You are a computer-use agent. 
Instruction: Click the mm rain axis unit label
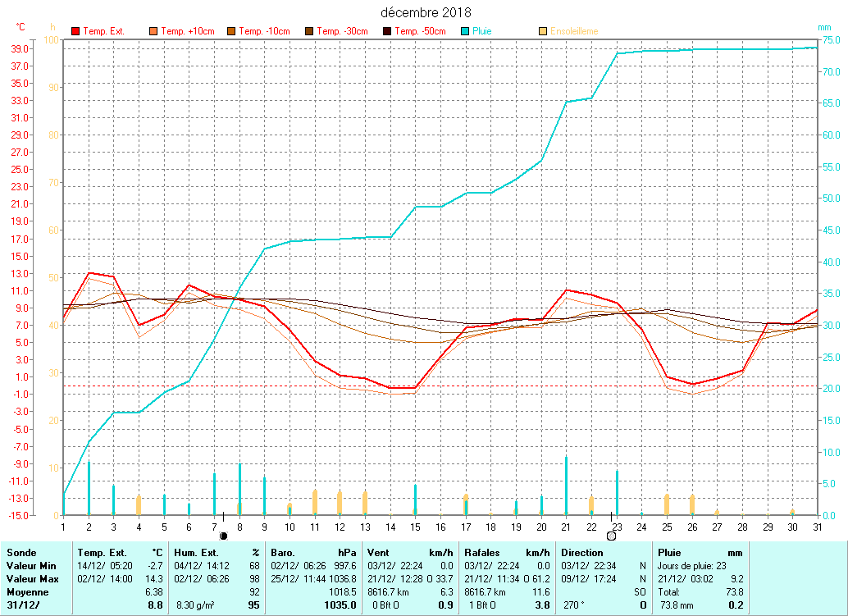point(824,27)
